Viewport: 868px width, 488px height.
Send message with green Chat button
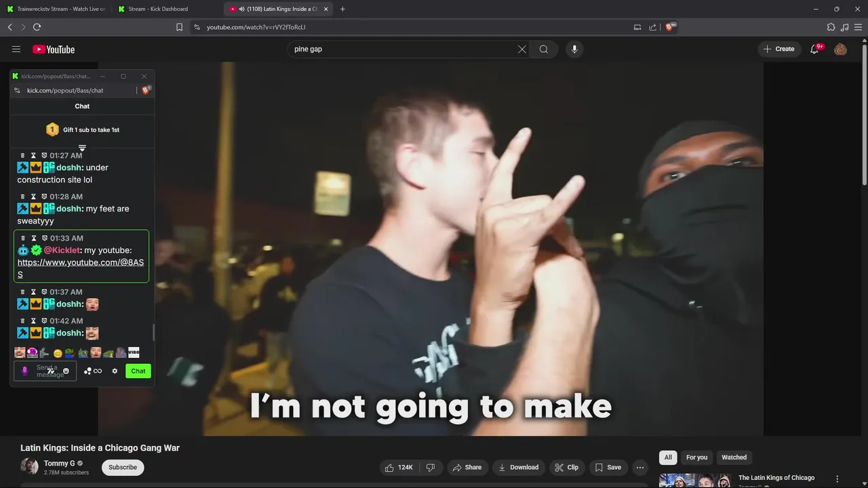[x=138, y=371]
